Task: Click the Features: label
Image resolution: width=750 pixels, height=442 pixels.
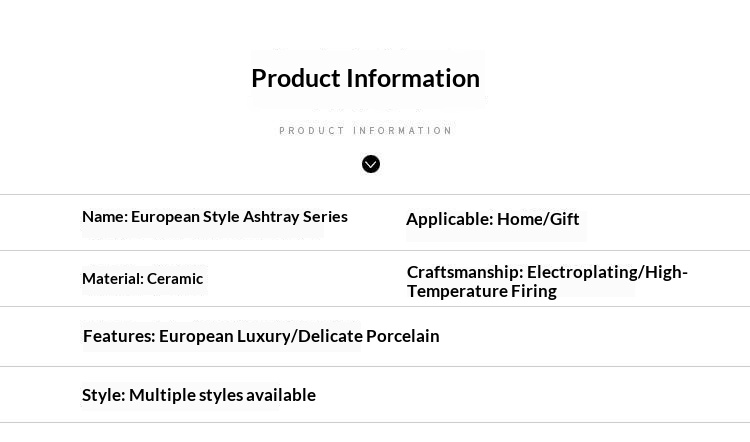Action: [x=119, y=336]
